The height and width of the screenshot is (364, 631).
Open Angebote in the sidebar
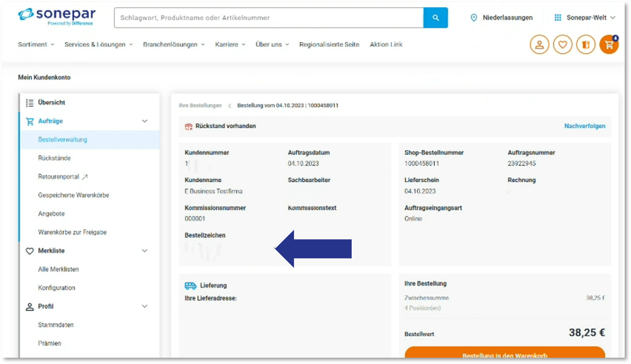[x=51, y=214]
